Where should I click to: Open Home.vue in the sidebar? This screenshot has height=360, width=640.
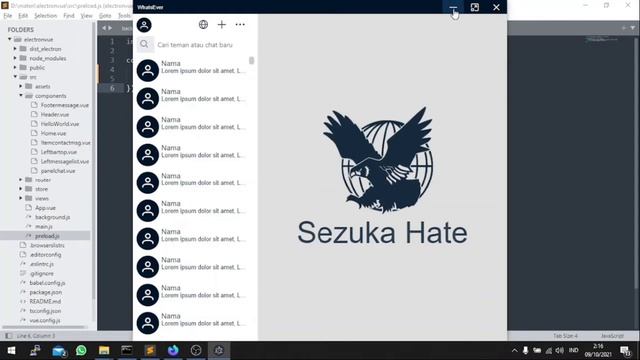click(x=53, y=133)
